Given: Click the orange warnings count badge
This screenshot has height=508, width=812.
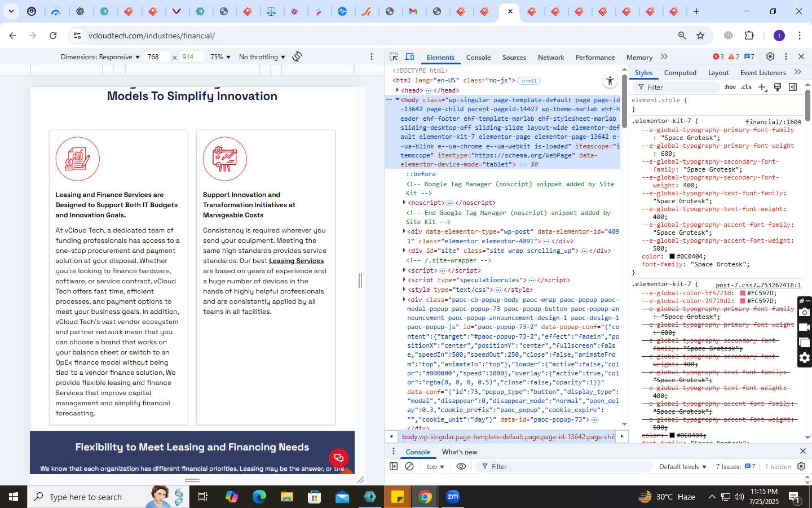Looking at the screenshot, I should [734, 56].
